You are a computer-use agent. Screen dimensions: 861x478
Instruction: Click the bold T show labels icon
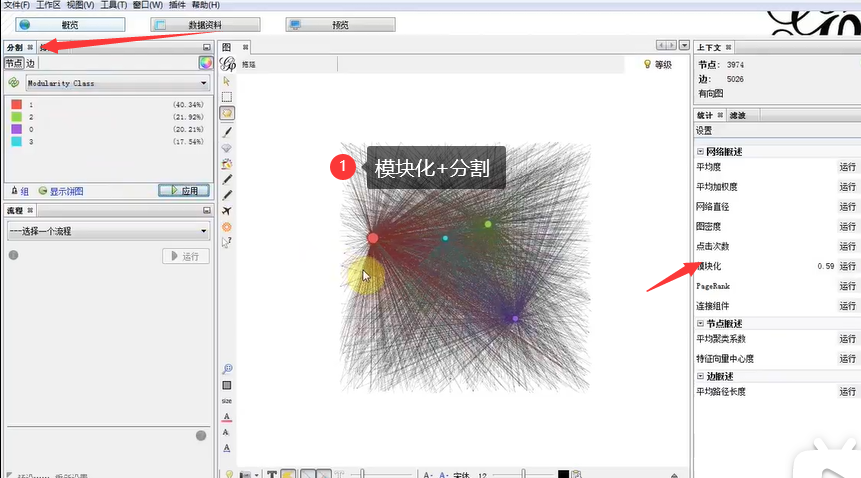(x=272, y=474)
